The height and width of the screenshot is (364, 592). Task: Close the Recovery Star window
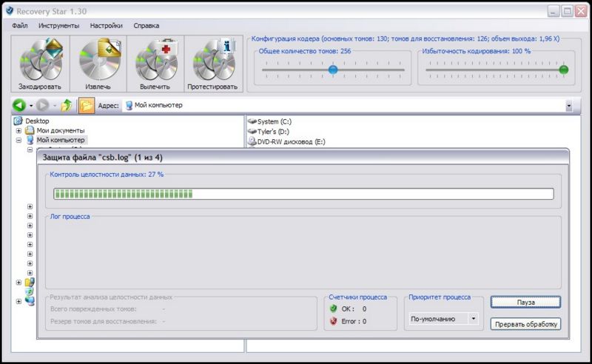coord(581,11)
